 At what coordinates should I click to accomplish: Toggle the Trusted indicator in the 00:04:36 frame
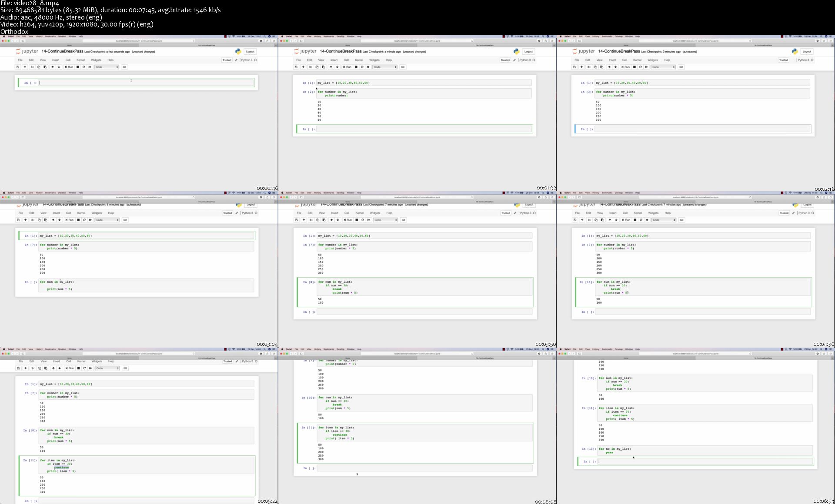(784, 213)
